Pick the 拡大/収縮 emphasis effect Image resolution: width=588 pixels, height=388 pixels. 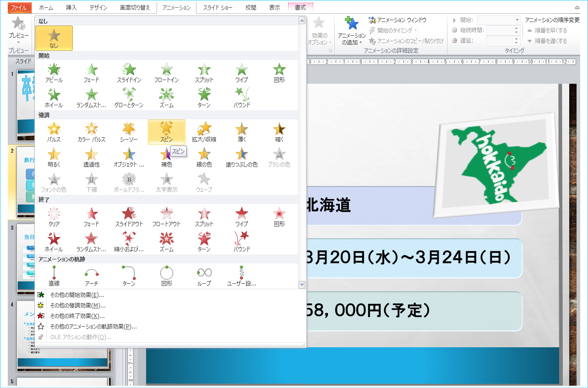click(x=204, y=131)
